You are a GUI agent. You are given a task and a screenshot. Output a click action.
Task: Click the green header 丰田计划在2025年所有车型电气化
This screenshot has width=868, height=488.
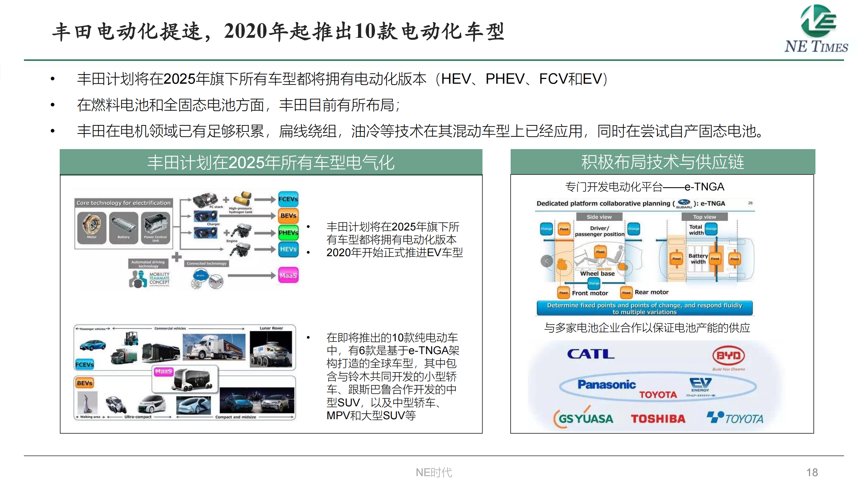point(271,162)
